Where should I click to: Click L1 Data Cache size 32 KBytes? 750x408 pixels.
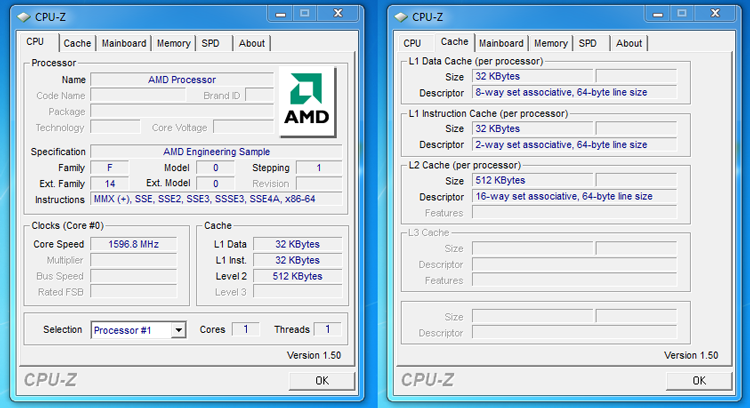click(532, 76)
